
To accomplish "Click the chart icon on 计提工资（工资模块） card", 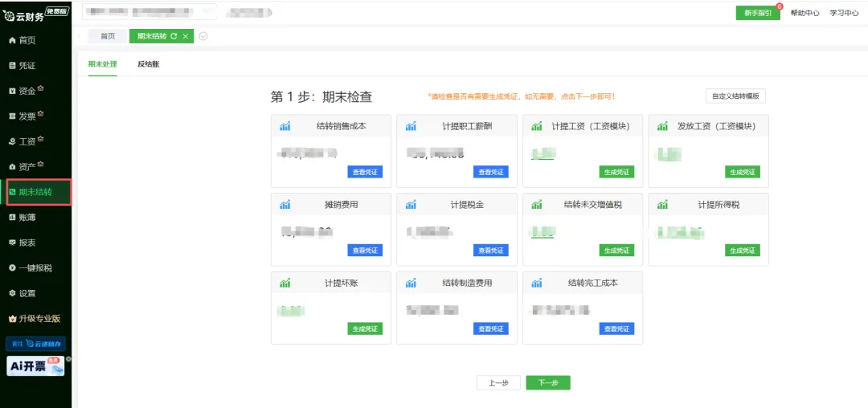I will (537, 127).
